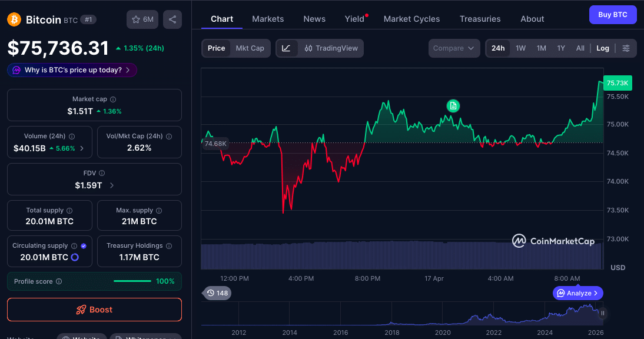Click the verified checkmark badge beside Circulating supply
This screenshot has height=339, width=644.
point(84,246)
